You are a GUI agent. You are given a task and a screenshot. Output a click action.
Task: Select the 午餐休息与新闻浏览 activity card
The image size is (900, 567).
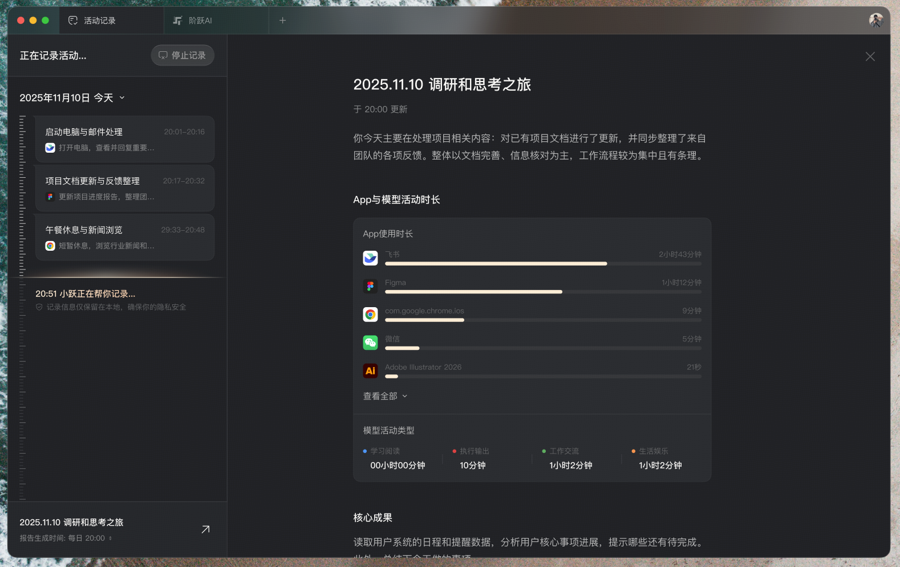click(x=125, y=237)
